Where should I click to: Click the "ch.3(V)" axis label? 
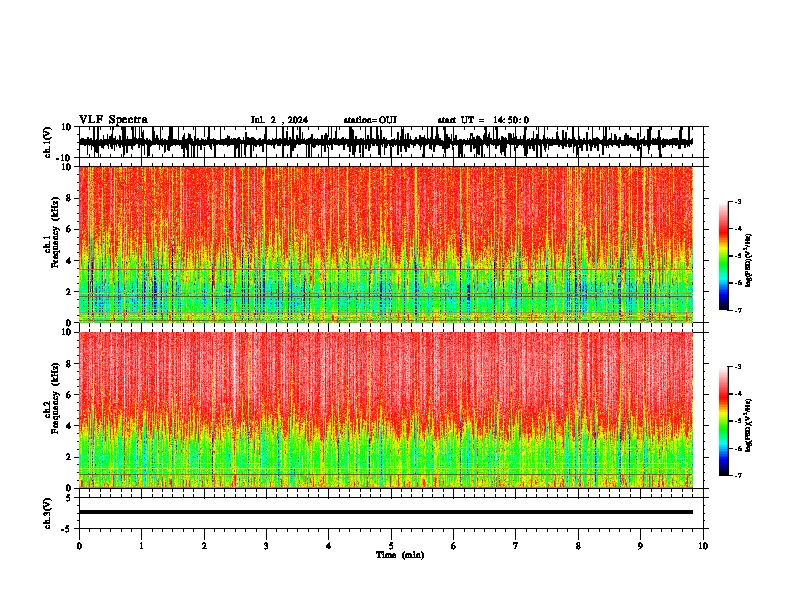[48, 513]
